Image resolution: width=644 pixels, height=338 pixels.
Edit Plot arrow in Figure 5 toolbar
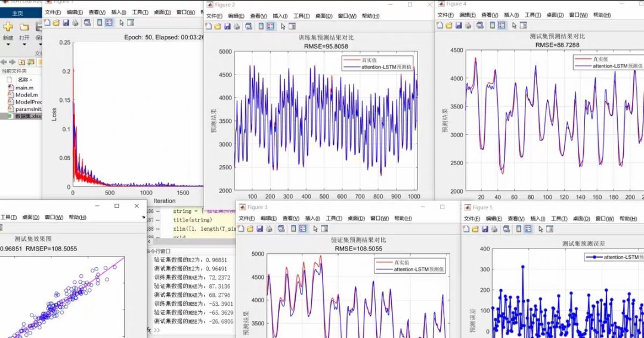point(541,229)
